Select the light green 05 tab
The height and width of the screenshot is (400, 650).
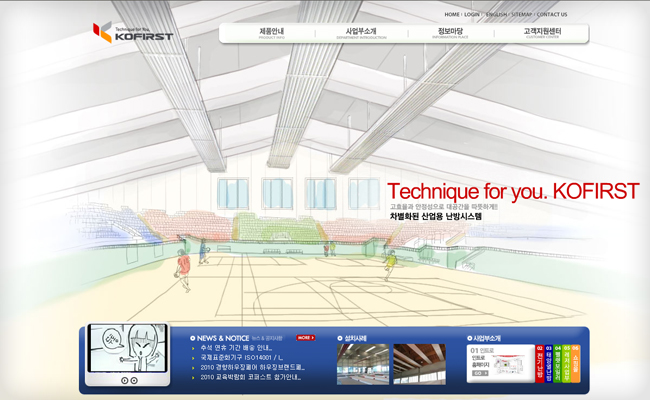coord(566,364)
